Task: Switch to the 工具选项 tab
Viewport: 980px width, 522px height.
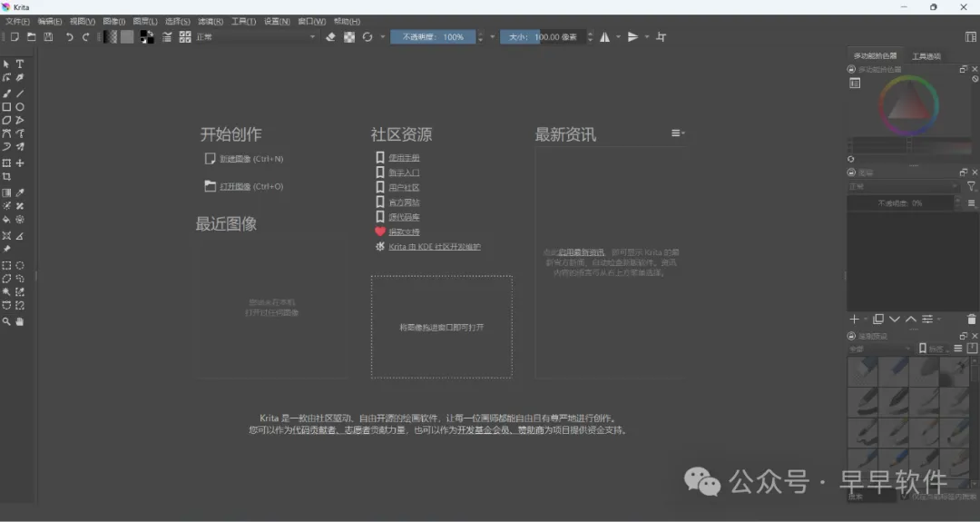Action: pyautogui.click(x=926, y=56)
